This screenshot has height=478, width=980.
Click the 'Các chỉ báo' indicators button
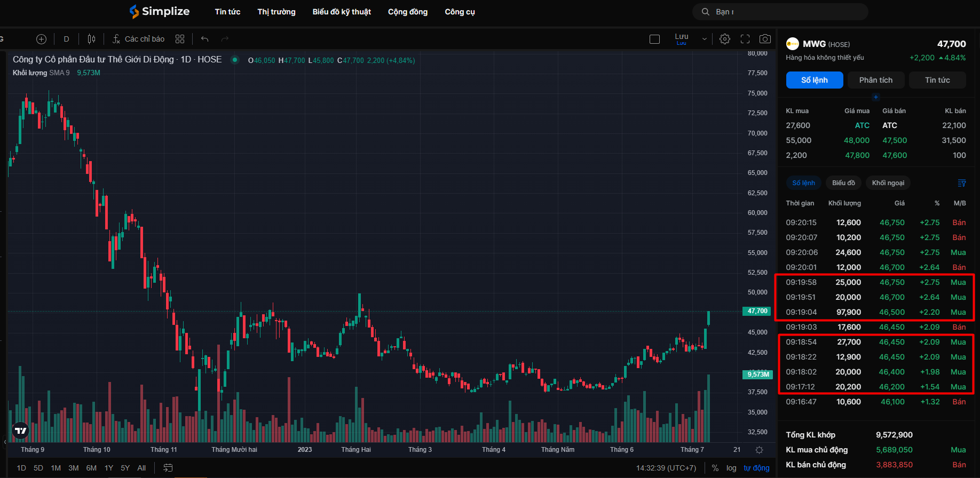tap(139, 39)
